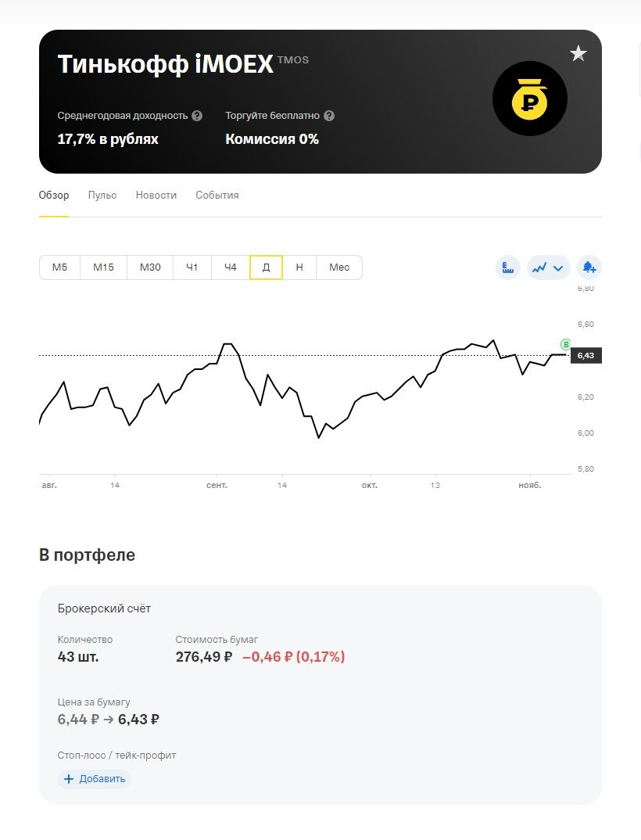This screenshot has height=840, width=641.
Task: Click the green B marker on chart
Action: tap(566, 343)
